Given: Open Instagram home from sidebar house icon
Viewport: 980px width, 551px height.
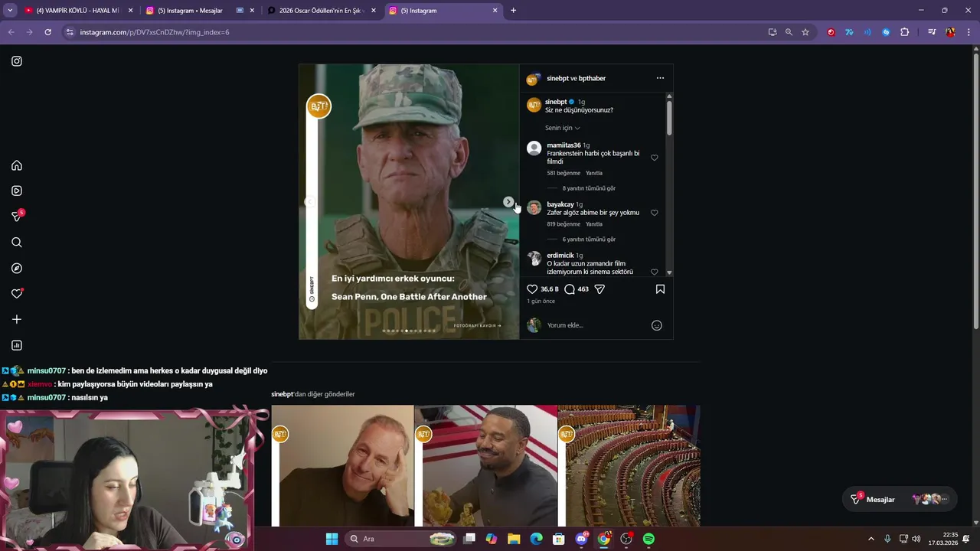Looking at the screenshot, I should point(17,165).
